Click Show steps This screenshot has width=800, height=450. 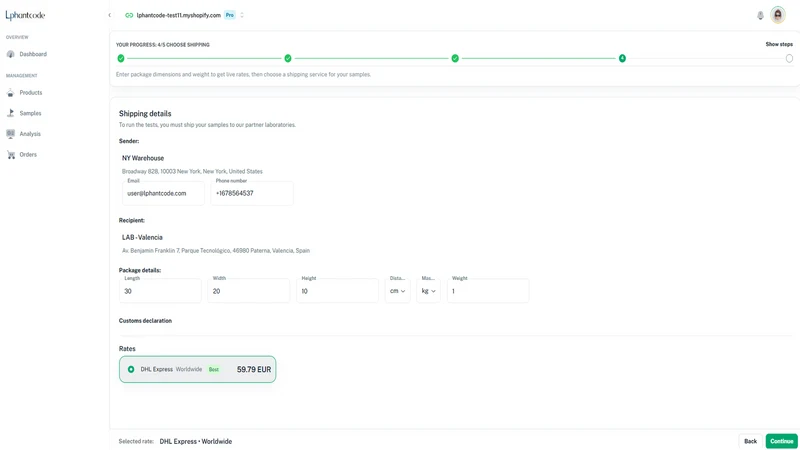pyautogui.click(x=779, y=44)
